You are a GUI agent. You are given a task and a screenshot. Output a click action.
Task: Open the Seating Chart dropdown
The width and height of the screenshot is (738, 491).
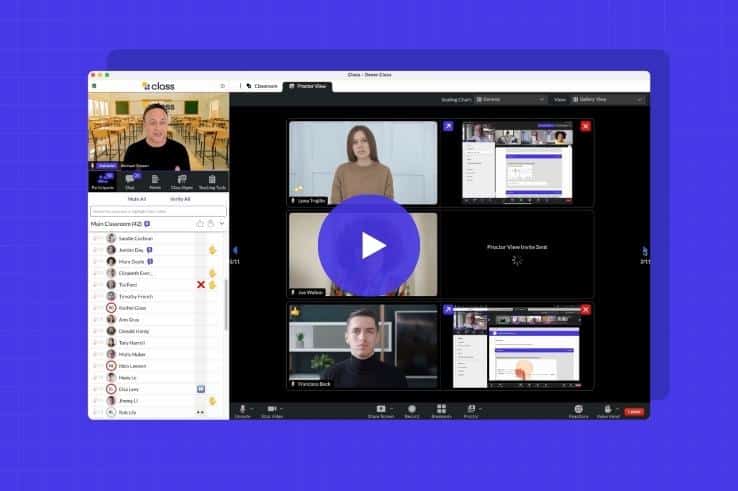[x=510, y=100]
